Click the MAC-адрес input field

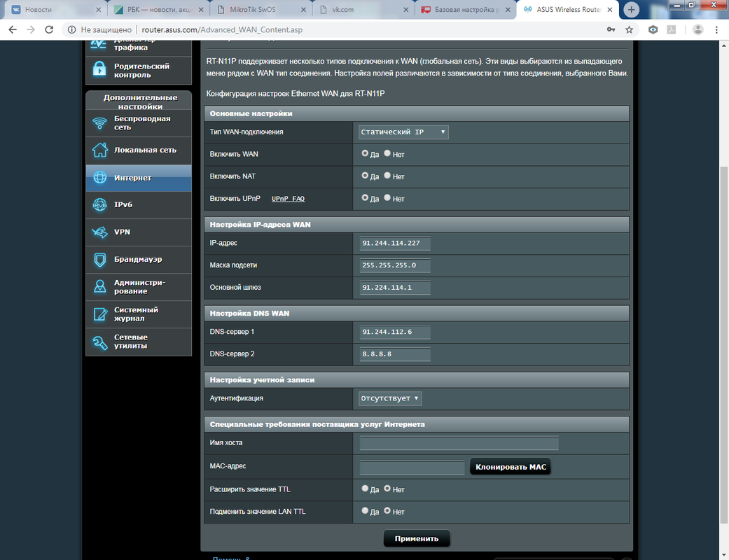pos(412,467)
